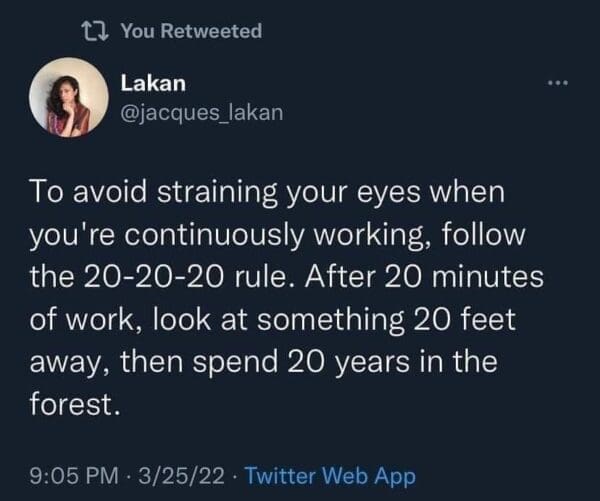Open the profile via display name Lakan
Screen dimensions: 600x501
[147, 83]
